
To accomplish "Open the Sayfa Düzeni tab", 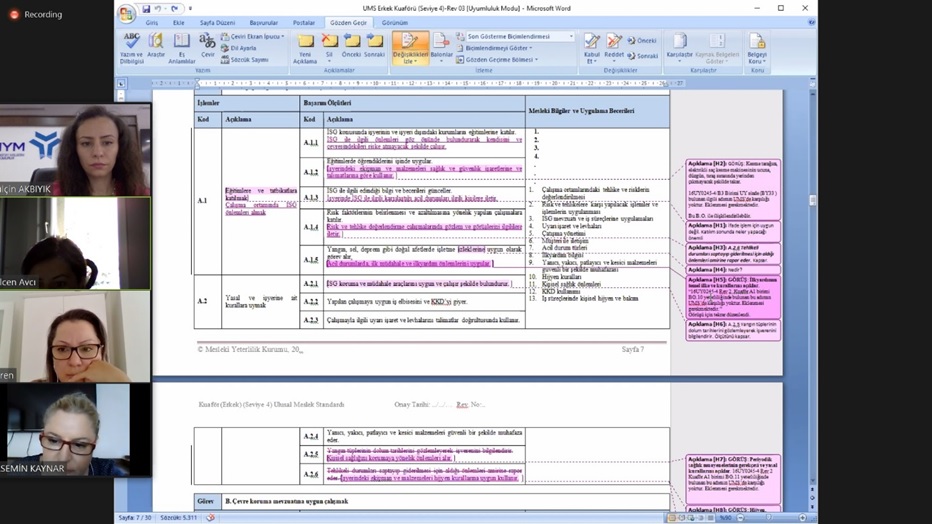I will tap(217, 23).
